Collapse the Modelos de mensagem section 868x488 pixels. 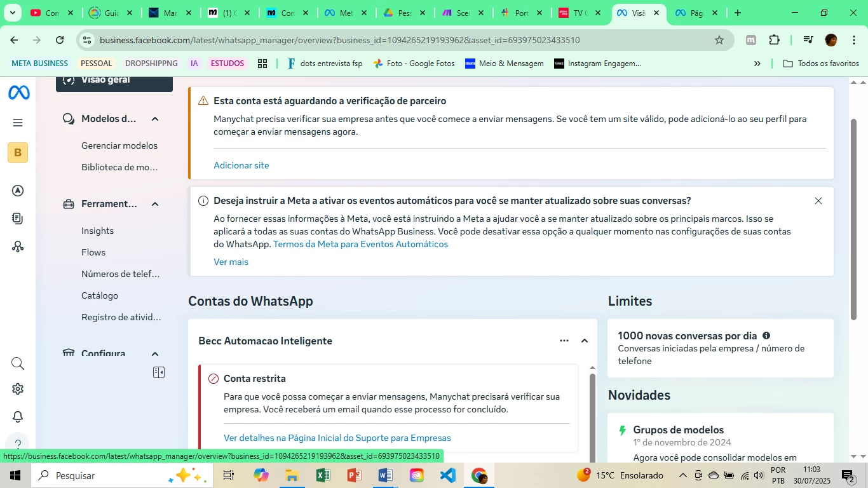154,119
